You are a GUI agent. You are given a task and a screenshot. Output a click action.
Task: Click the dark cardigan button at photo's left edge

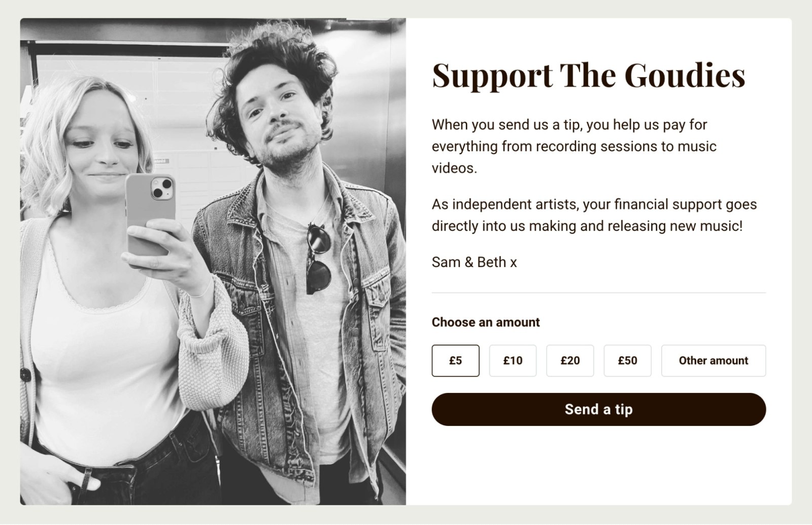pos(25,375)
